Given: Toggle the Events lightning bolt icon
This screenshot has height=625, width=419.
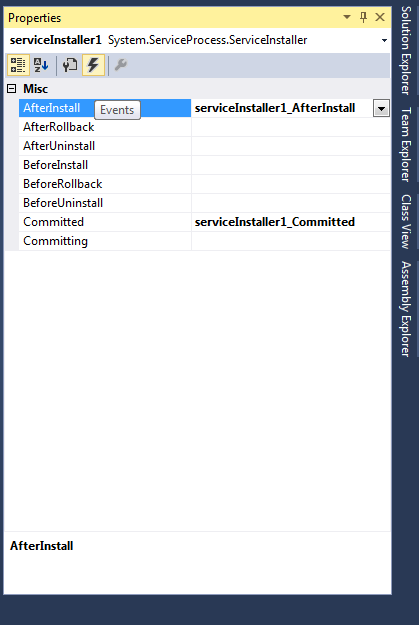Looking at the screenshot, I should coord(93,65).
